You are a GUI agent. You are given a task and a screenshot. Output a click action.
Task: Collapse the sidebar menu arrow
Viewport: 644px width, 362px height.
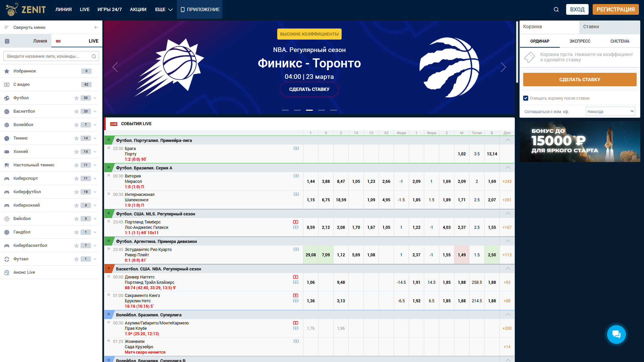pyautogui.click(x=96, y=28)
